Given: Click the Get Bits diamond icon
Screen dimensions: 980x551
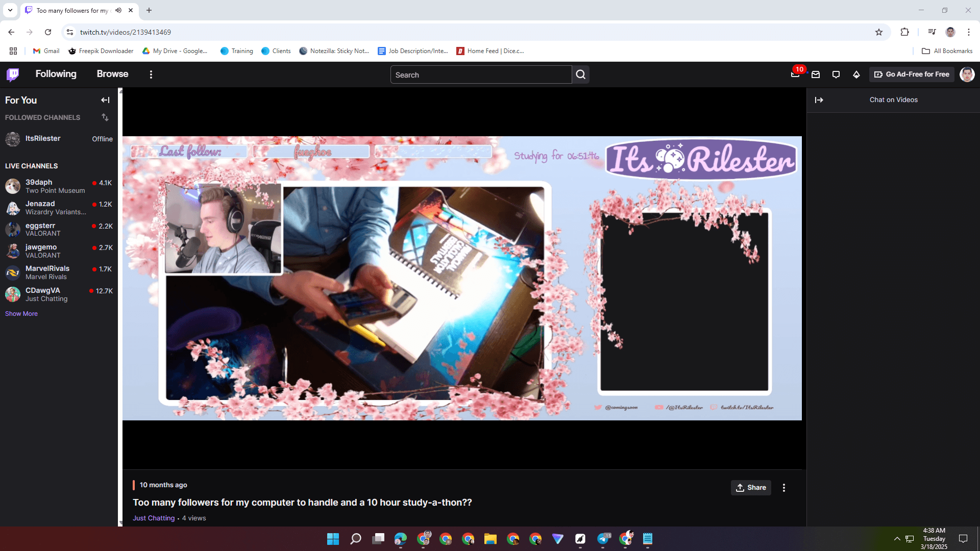Looking at the screenshot, I should (x=856, y=74).
